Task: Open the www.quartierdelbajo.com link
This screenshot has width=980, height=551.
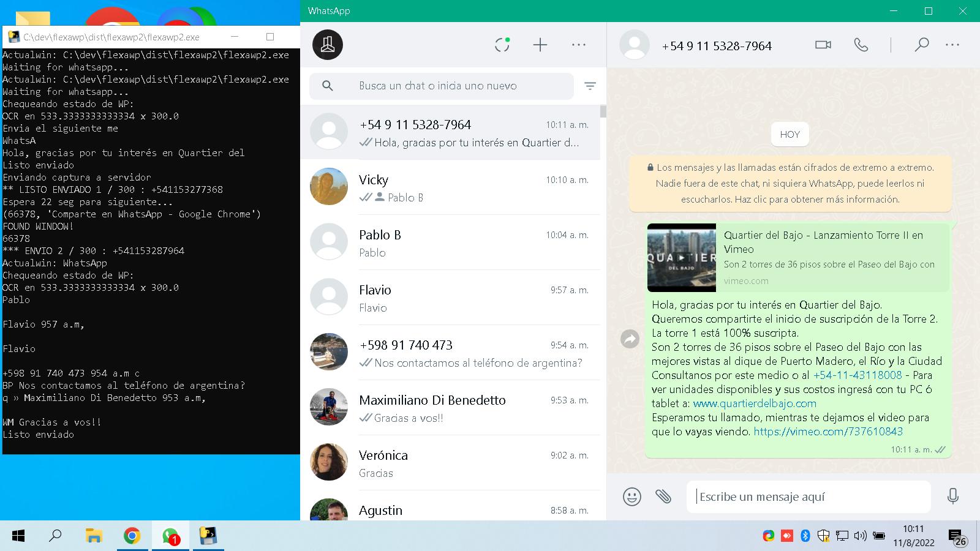Action: point(755,403)
